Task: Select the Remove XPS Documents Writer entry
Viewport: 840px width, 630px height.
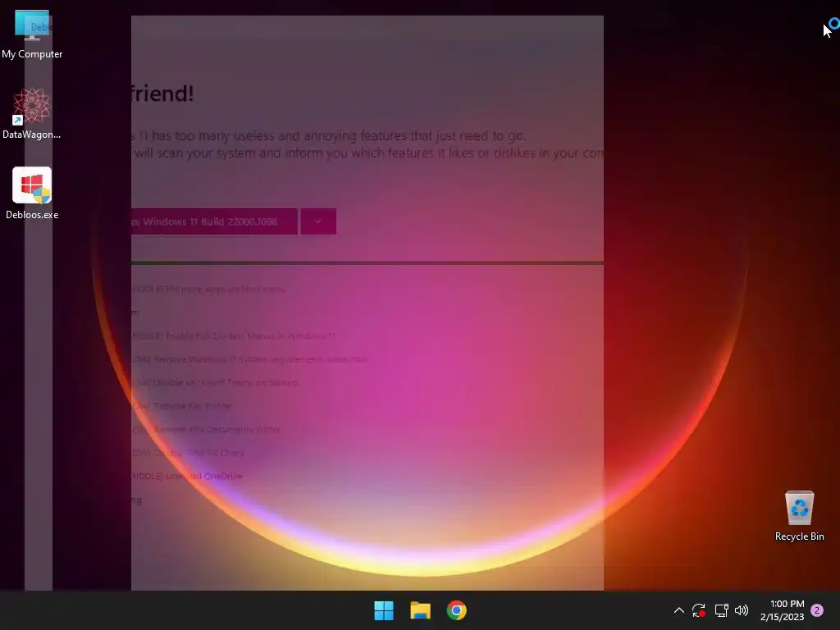Action: coord(206,429)
